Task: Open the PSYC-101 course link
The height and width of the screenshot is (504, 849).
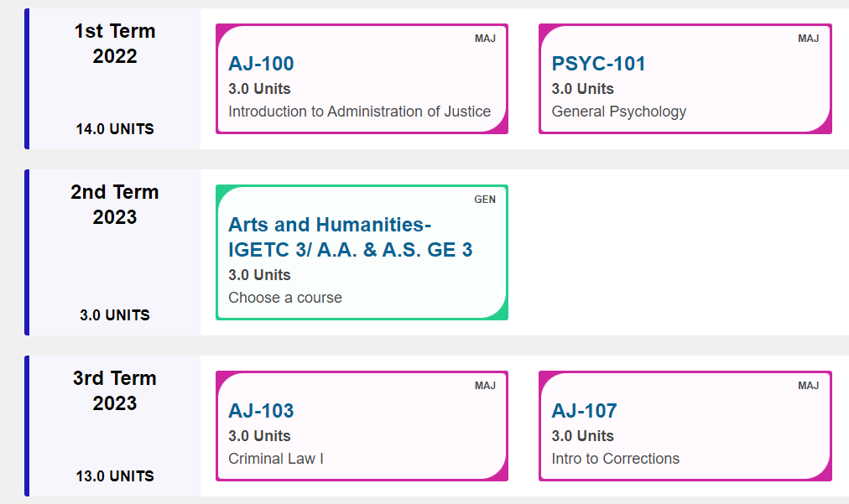Action: [x=598, y=64]
